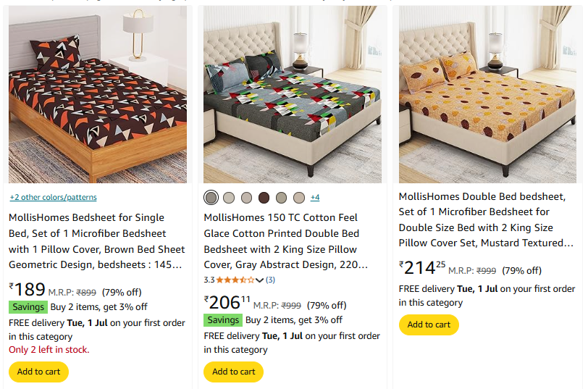Select the olive-gray fifth color swatch
This screenshot has width=588, height=389.
pos(281,198)
